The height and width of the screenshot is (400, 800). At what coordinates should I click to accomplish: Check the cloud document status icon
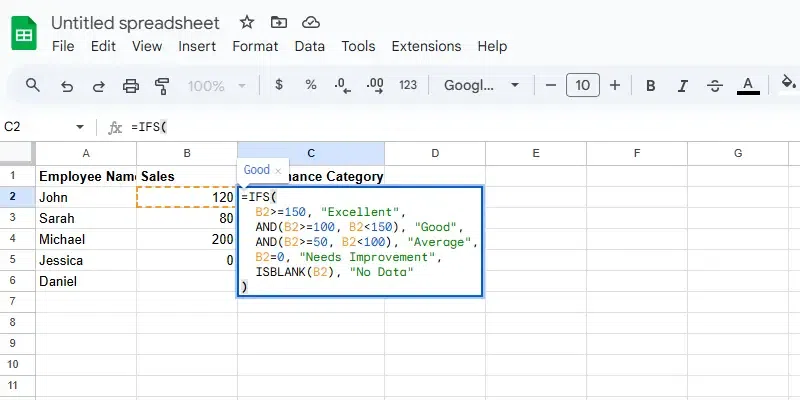(310, 22)
